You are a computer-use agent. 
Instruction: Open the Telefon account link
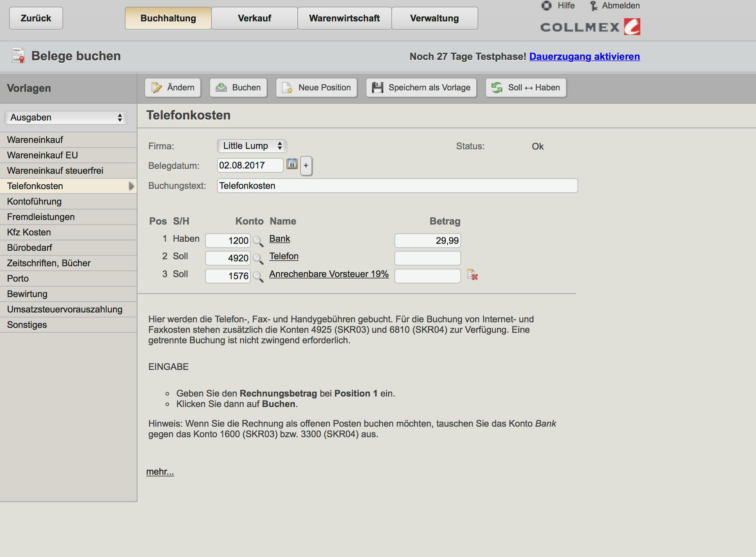pyautogui.click(x=284, y=256)
